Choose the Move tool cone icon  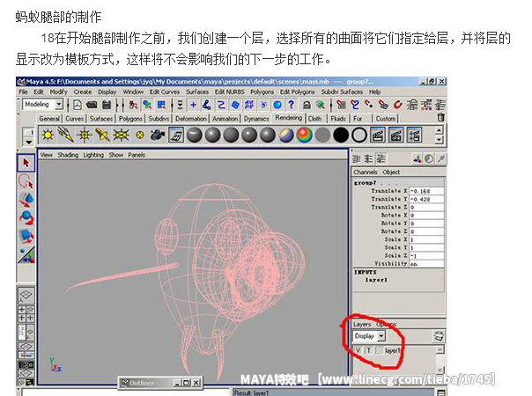(26, 200)
